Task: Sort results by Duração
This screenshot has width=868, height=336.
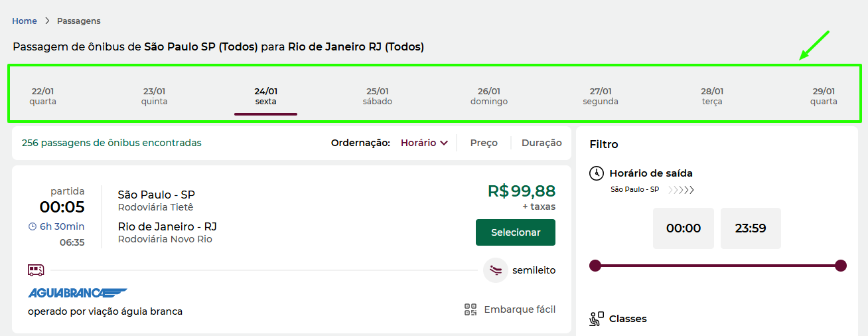Action: [542, 143]
